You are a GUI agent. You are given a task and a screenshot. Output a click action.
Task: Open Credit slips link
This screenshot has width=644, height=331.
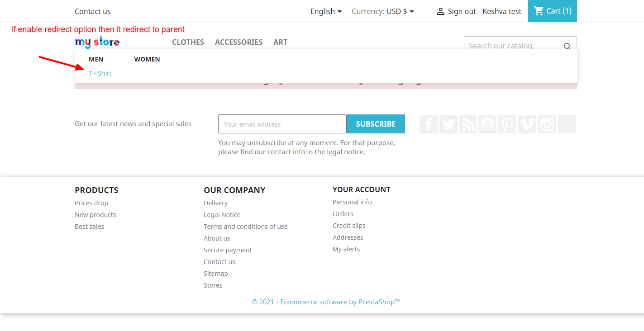point(349,226)
